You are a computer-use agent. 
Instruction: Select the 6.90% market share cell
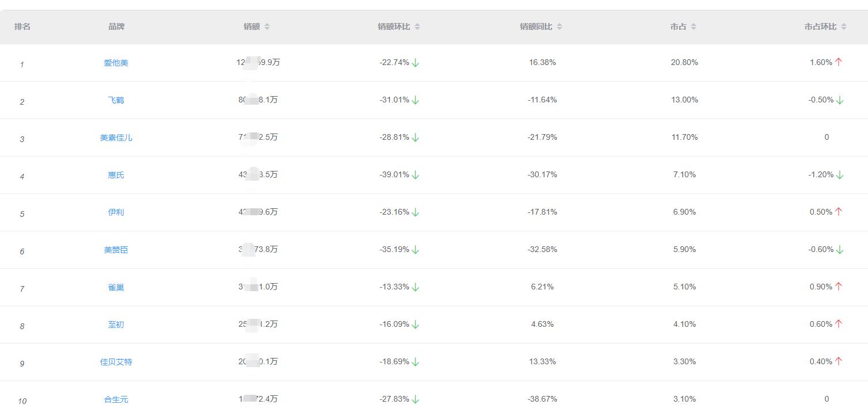(x=684, y=212)
